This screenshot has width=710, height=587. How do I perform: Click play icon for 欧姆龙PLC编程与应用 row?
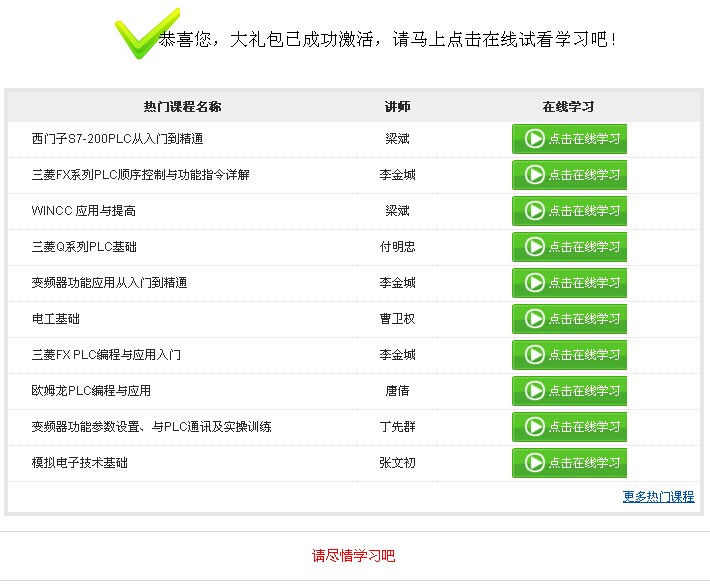pyautogui.click(x=535, y=391)
